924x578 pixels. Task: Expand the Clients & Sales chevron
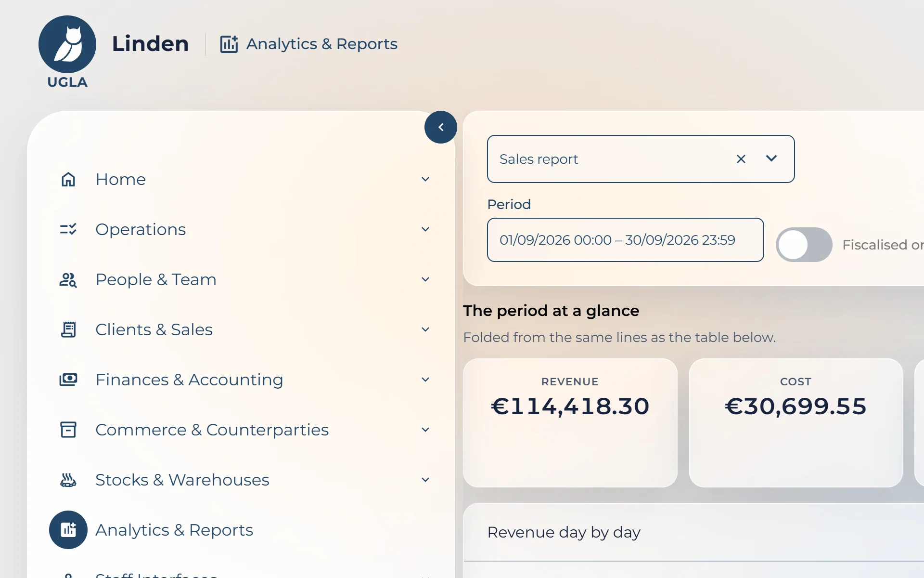pos(425,329)
